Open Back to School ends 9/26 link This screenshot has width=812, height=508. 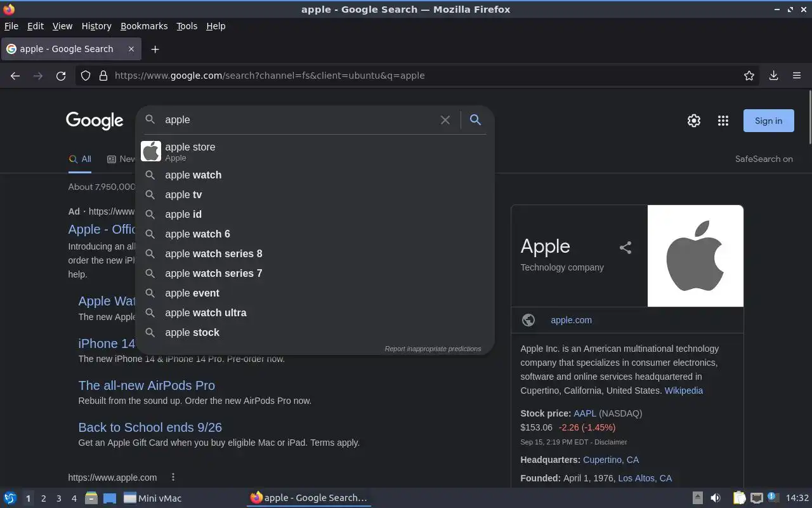(150, 427)
